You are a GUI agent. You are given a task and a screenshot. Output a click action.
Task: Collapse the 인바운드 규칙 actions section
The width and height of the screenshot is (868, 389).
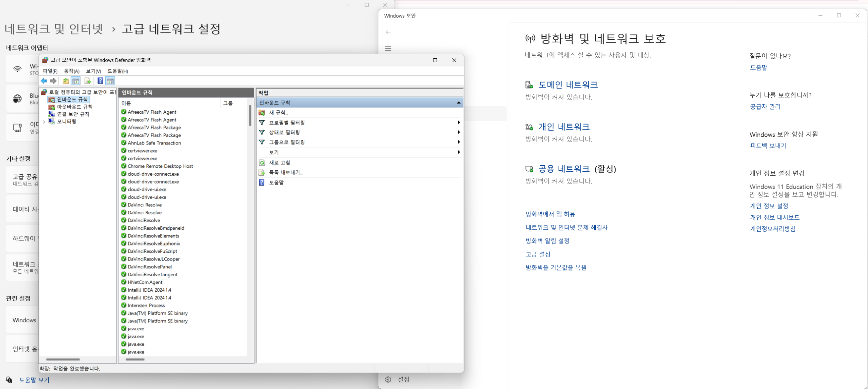tap(458, 103)
